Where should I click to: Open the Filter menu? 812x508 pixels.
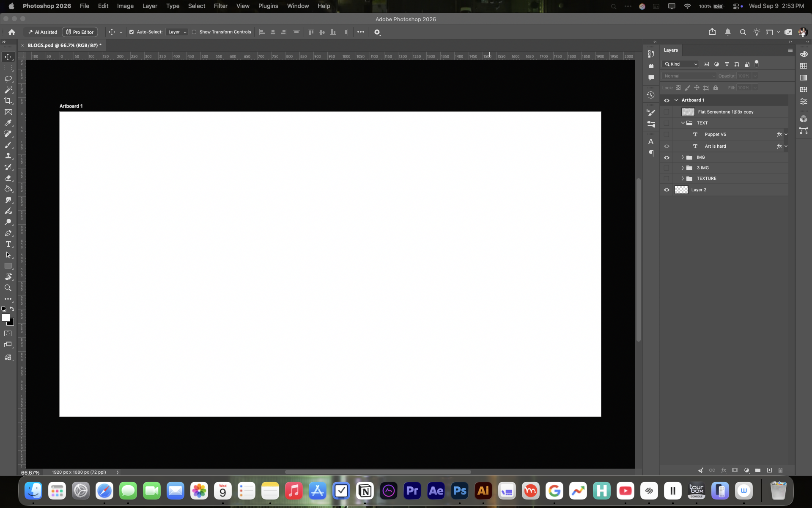pos(221,6)
